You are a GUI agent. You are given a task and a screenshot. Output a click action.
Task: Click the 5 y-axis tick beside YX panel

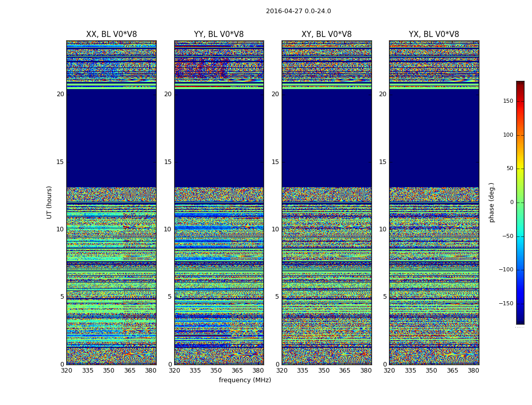tap(385, 297)
